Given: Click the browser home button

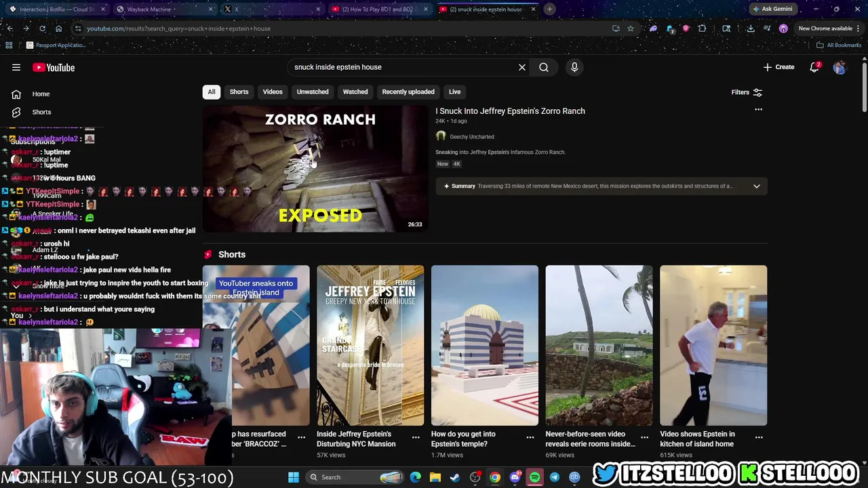Looking at the screenshot, I should point(58,28).
